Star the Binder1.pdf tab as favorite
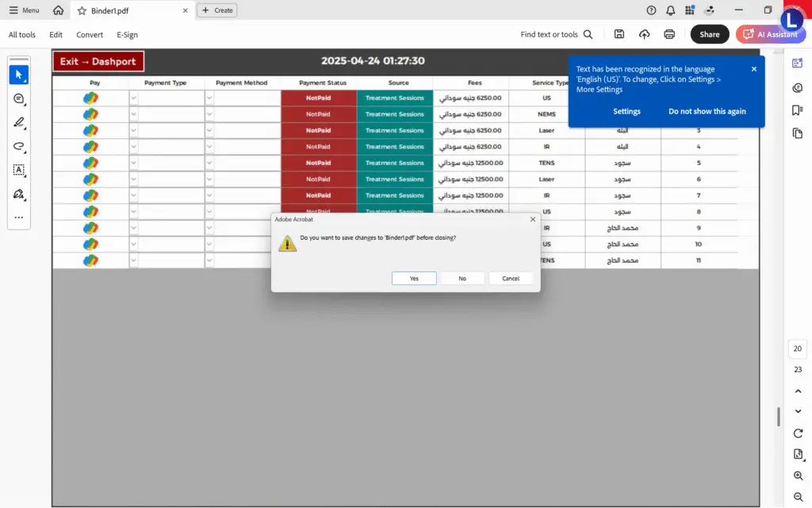The height and width of the screenshot is (508, 812). pos(82,10)
